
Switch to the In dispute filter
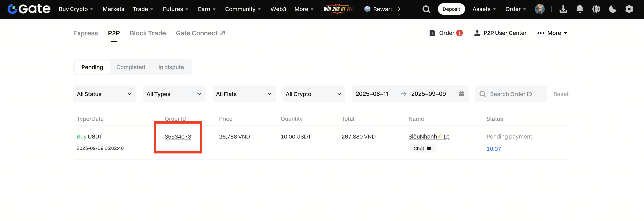[x=171, y=67]
